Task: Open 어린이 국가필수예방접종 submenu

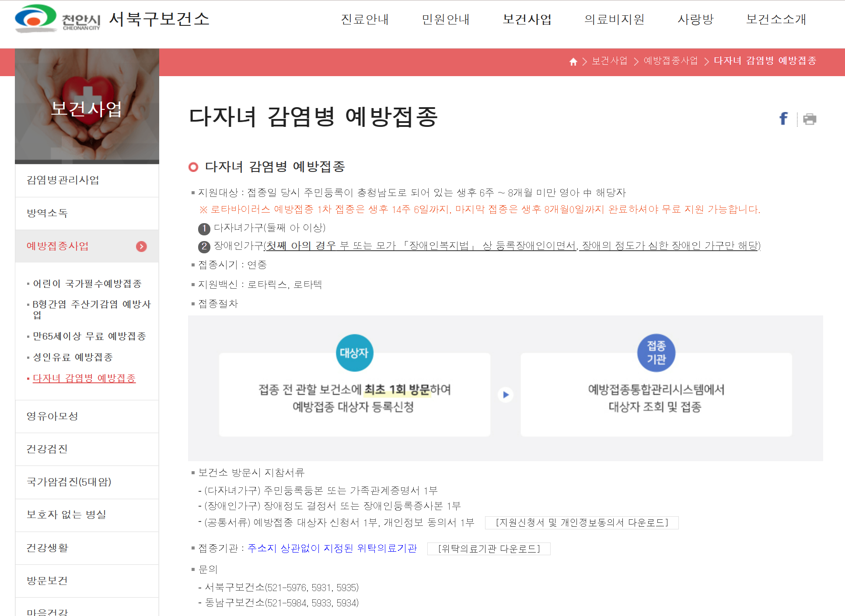Action: click(x=87, y=284)
